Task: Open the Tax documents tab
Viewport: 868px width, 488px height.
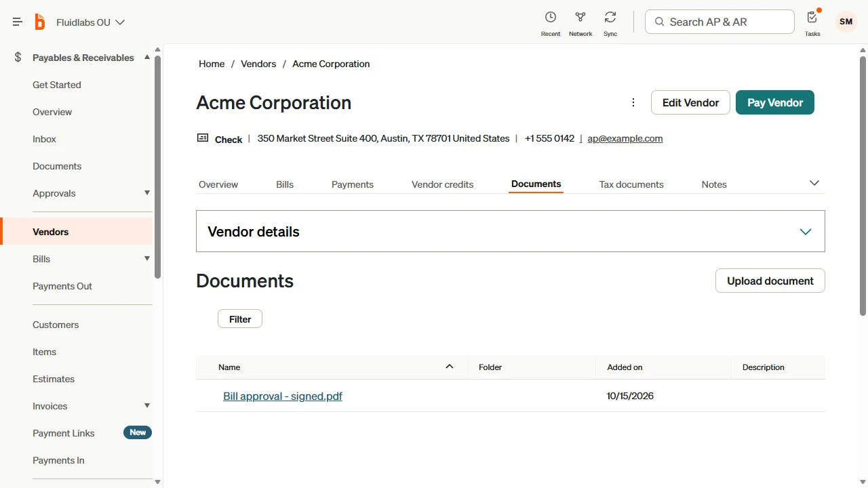Action: click(631, 184)
